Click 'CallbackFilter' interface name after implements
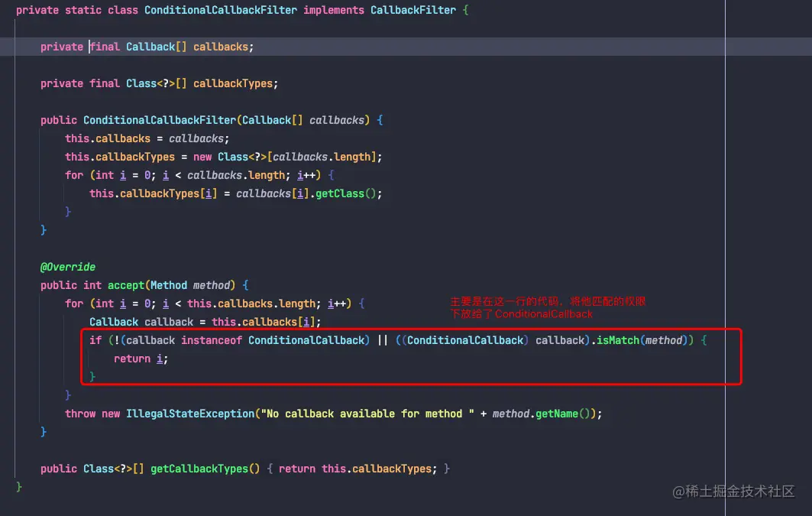812x516 pixels. (x=413, y=10)
